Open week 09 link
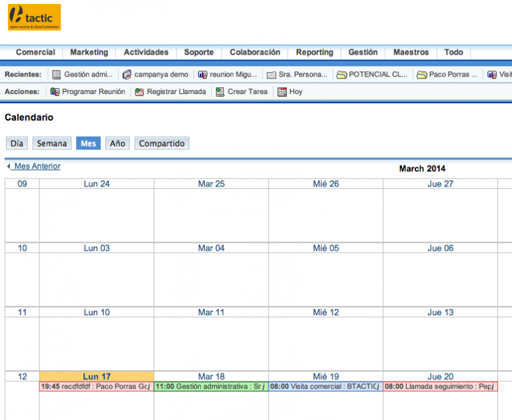 click(22, 184)
